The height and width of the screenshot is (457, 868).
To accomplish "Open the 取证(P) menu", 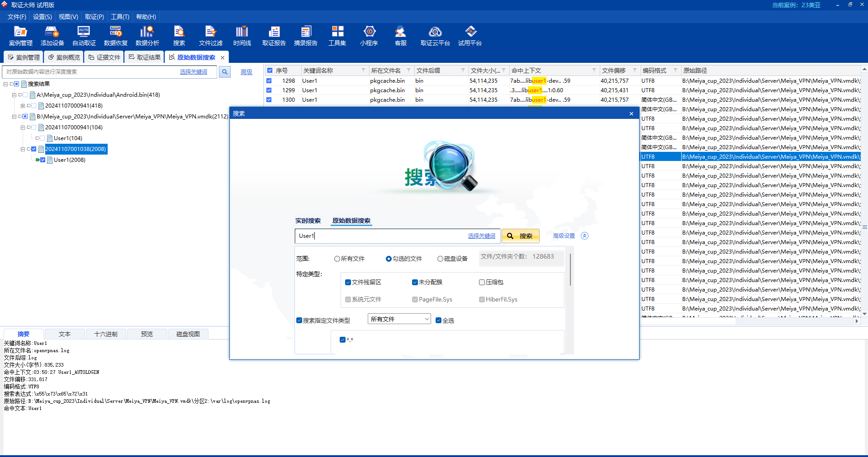I will [x=94, y=17].
